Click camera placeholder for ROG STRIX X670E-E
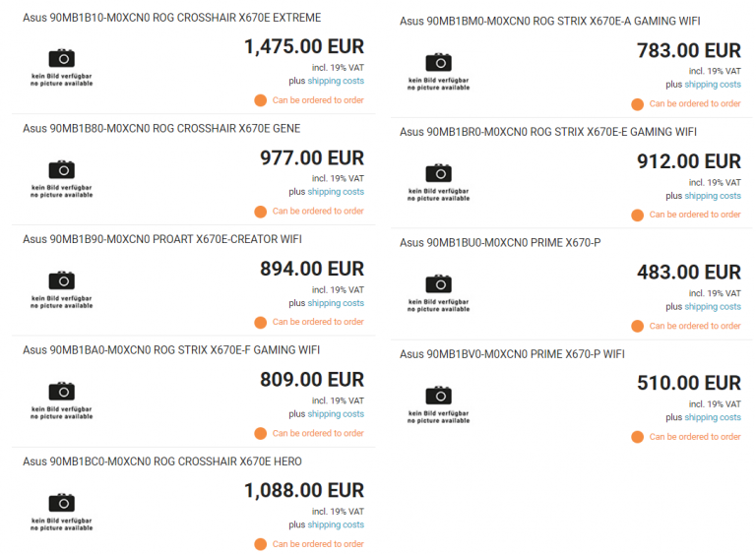Viewport: 756px width, 554px height. 439,174
